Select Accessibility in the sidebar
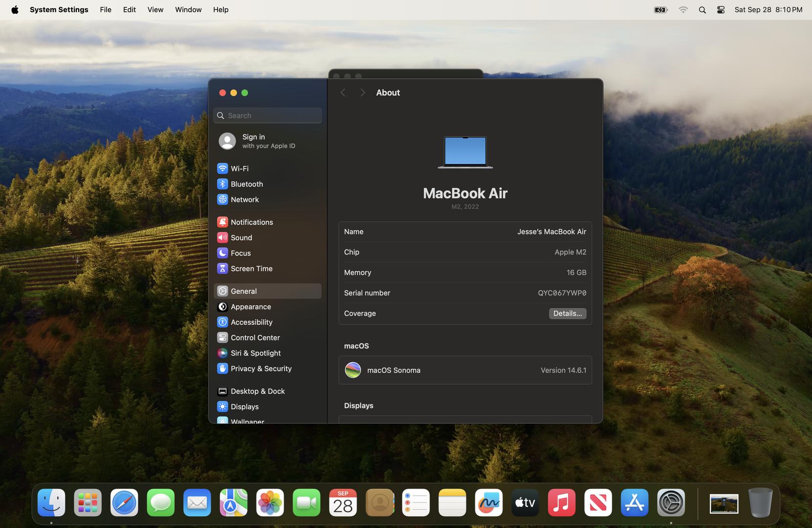812x528 pixels. tap(251, 322)
